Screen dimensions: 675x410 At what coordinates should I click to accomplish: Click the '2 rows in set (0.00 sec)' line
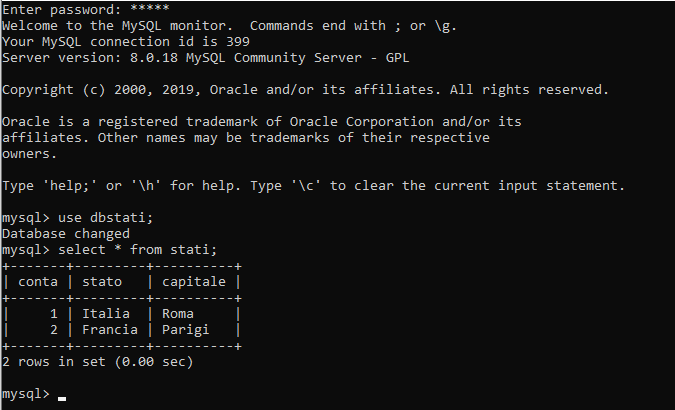[x=98, y=362]
